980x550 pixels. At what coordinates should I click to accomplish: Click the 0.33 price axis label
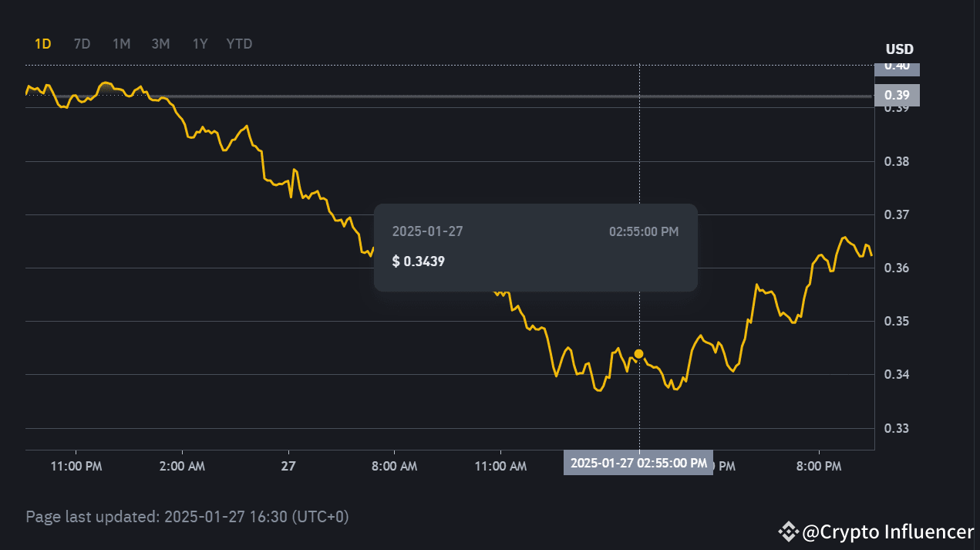(x=896, y=428)
